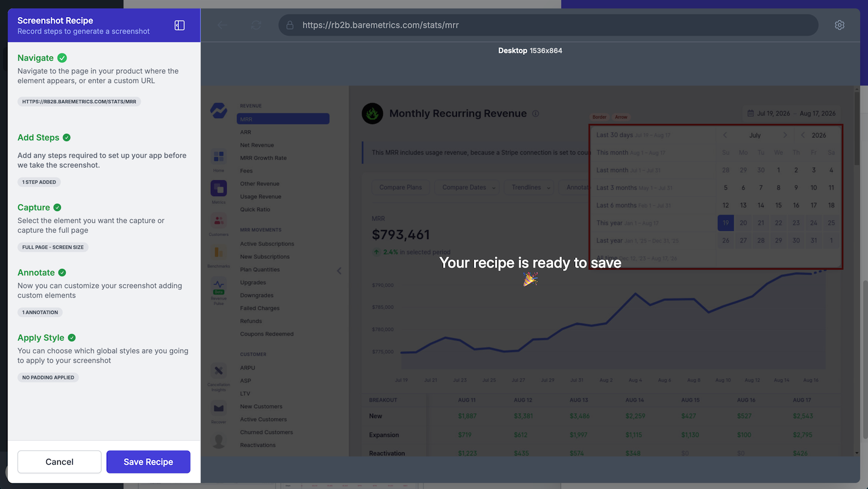Viewport: 868px width, 489px height.
Task: Open the Recover envelope icon in preview
Action: [218, 408]
